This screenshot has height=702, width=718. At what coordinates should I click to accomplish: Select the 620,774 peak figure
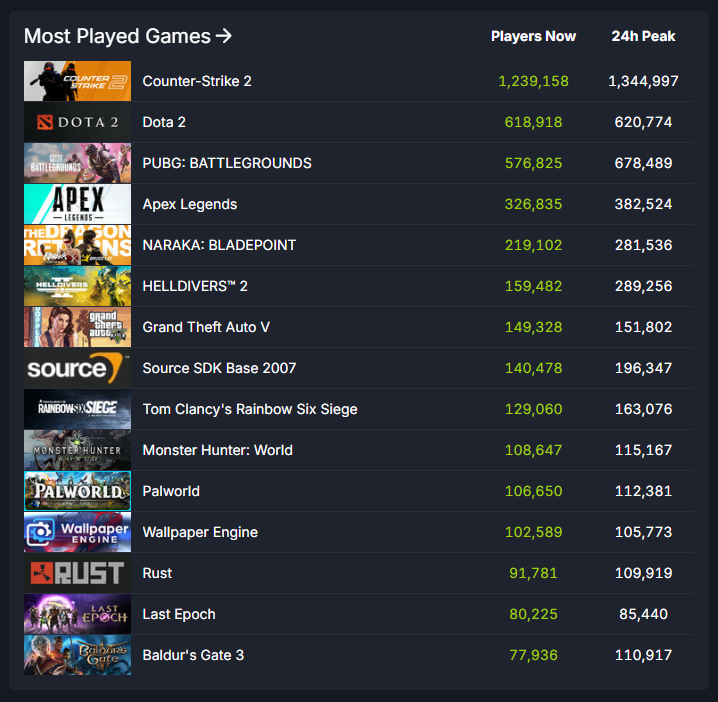[643, 122]
